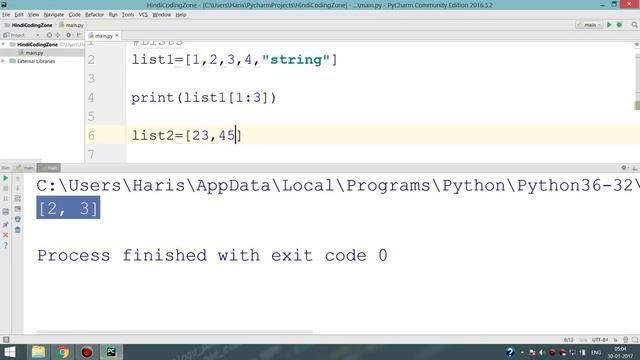Toggle soft wraps in Run console
The image size is (640, 360).
(x=18, y=199)
